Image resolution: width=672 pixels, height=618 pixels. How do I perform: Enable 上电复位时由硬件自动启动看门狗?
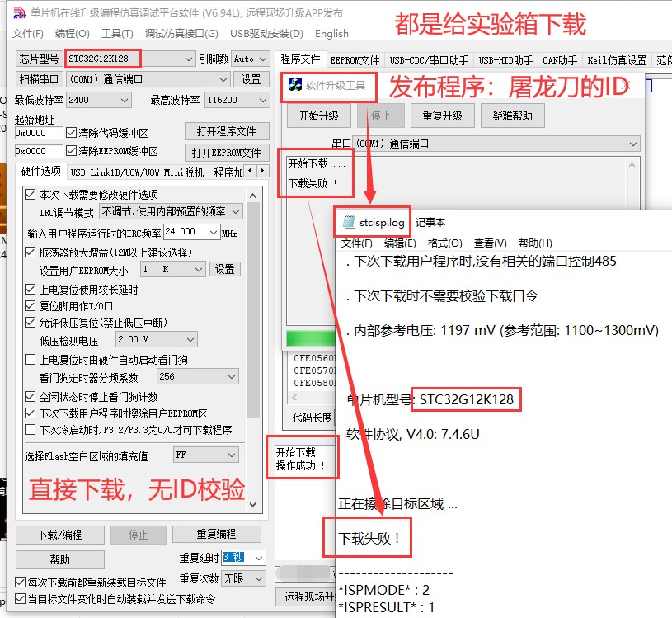(x=30, y=360)
